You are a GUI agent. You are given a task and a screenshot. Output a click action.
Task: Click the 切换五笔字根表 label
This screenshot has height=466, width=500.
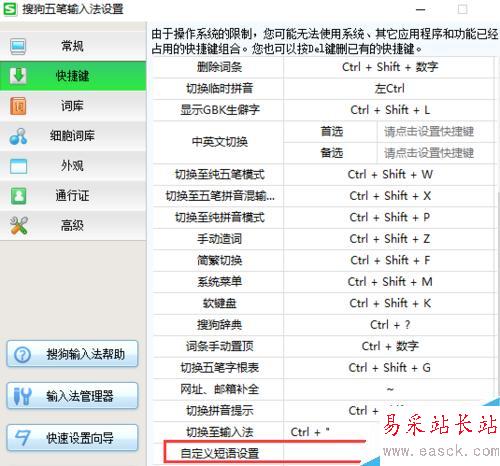[219, 368]
